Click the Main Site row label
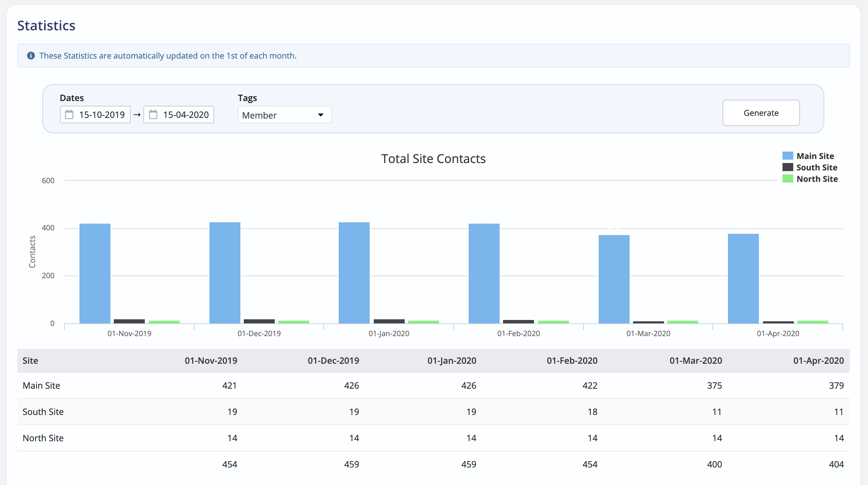 41,386
